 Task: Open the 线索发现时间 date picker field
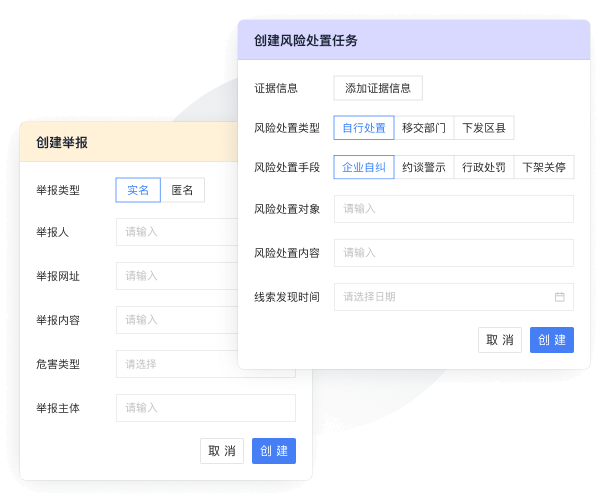point(454,297)
